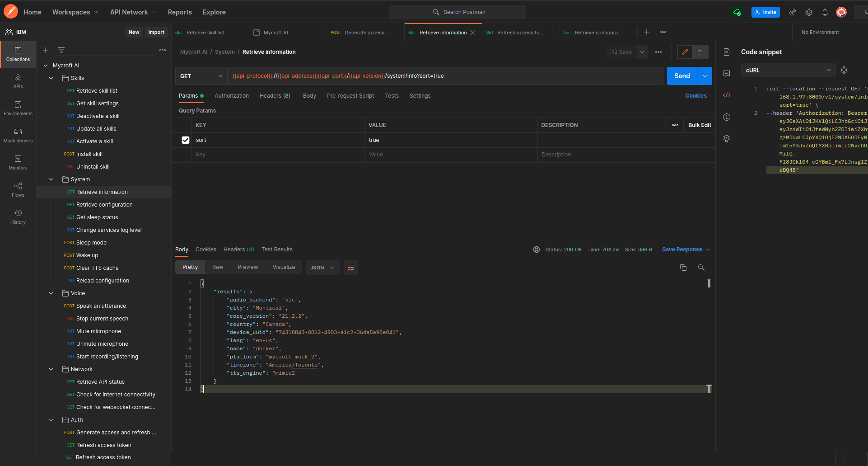Click the Send button
Screen dimensions: 868x466
click(x=682, y=76)
